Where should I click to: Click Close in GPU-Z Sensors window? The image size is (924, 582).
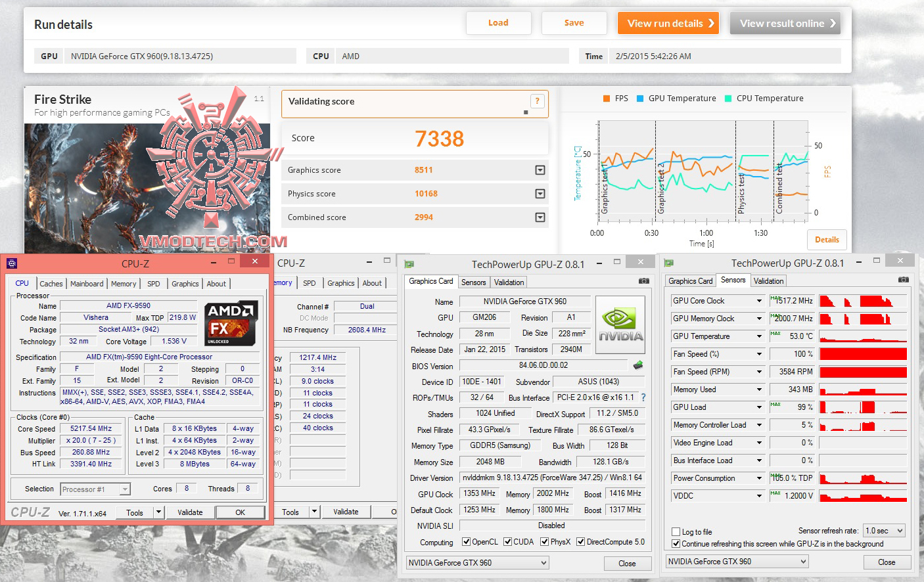(x=887, y=562)
